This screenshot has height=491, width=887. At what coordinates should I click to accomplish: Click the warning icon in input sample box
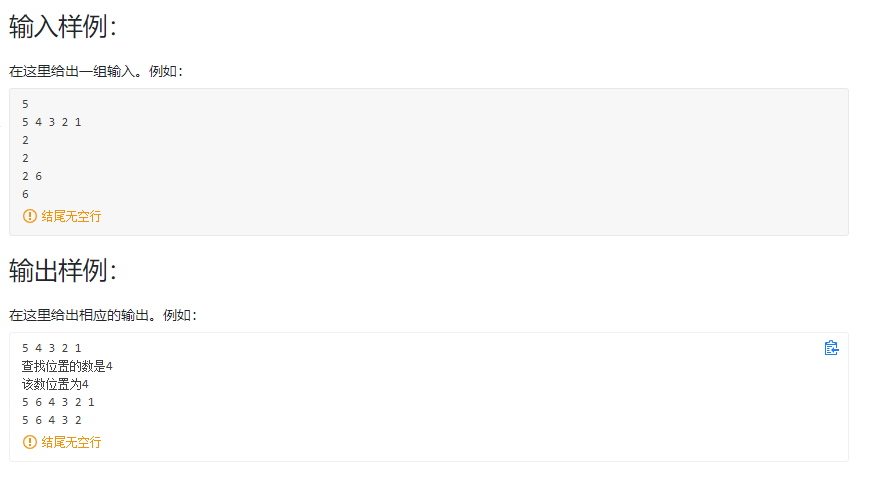(29, 216)
